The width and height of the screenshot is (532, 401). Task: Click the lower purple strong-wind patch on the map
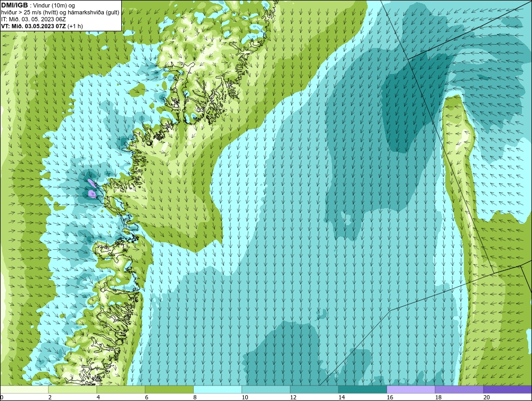pyautogui.click(x=92, y=194)
